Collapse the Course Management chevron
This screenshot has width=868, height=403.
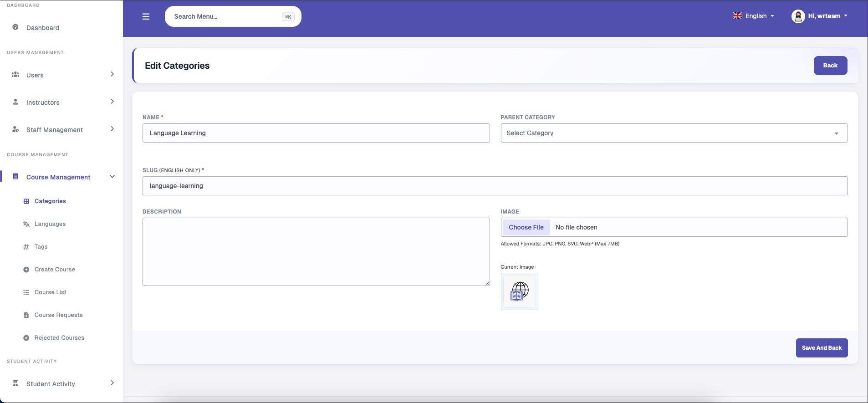pyautogui.click(x=112, y=176)
